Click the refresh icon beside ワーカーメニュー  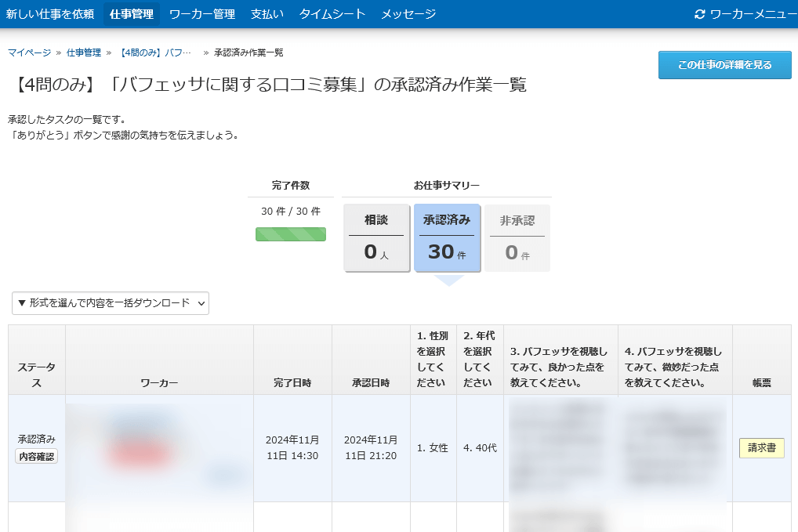click(700, 14)
